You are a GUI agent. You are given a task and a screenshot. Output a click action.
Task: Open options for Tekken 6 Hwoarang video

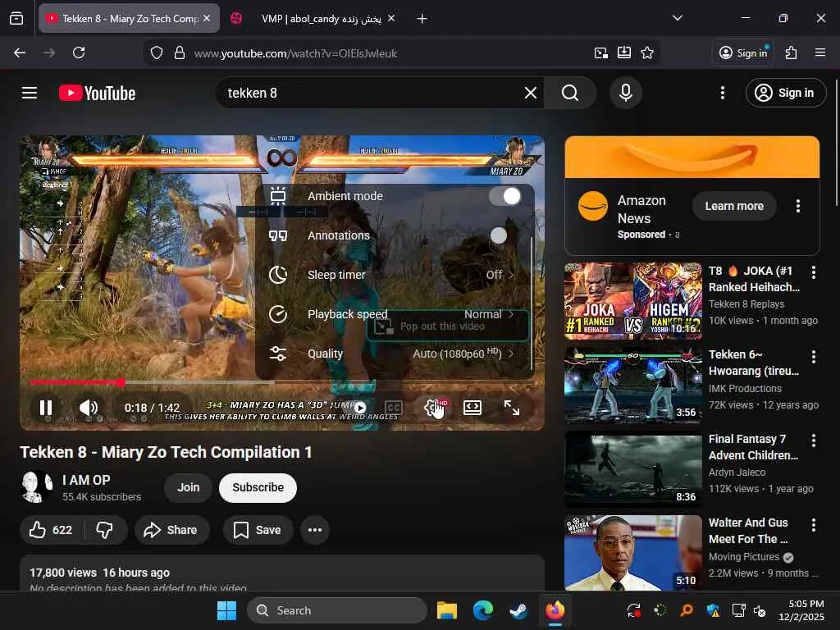(x=814, y=356)
